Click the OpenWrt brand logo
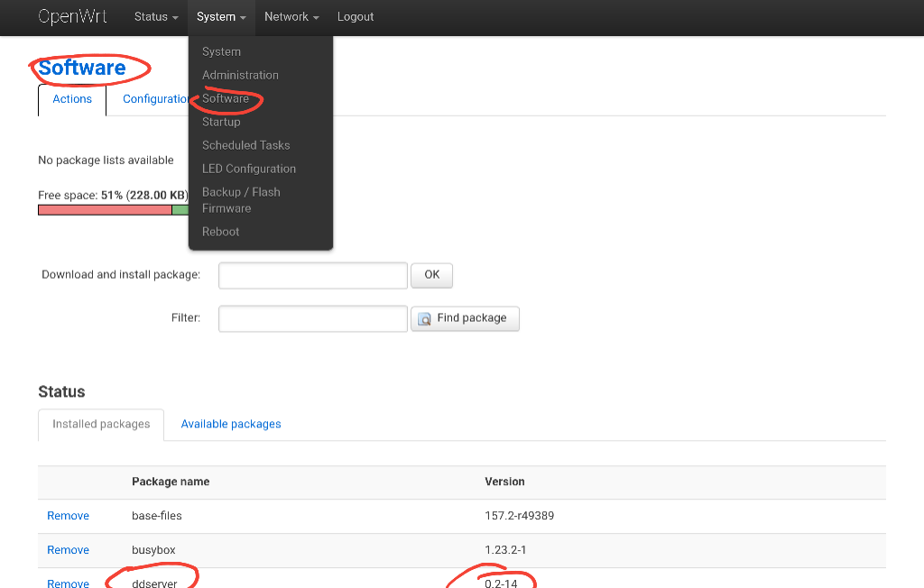924x588 pixels. (x=72, y=16)
